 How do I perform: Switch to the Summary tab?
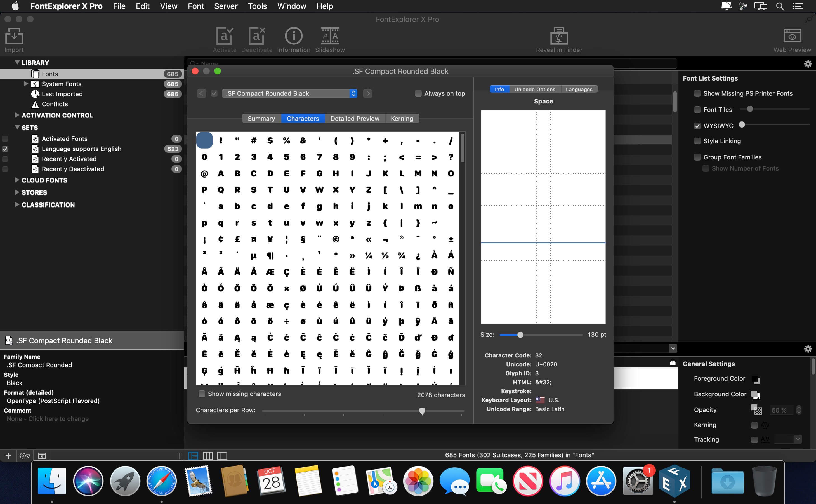tap(261, 119)
